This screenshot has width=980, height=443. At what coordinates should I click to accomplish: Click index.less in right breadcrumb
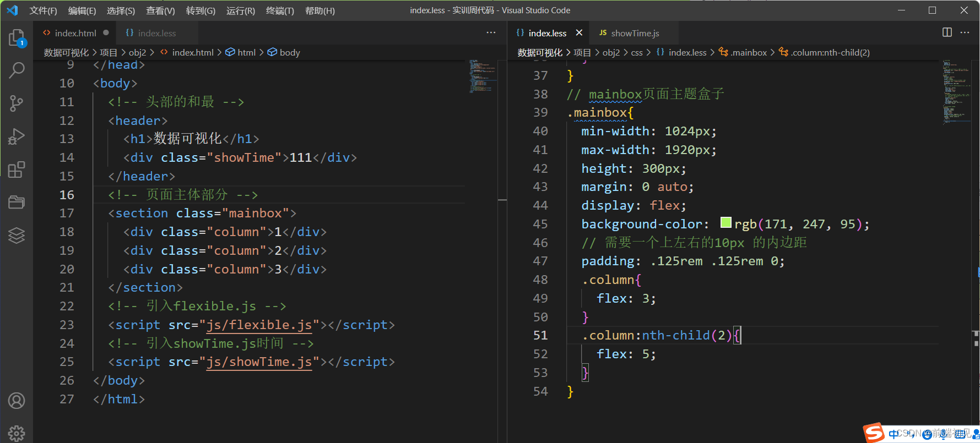(687, 52)
